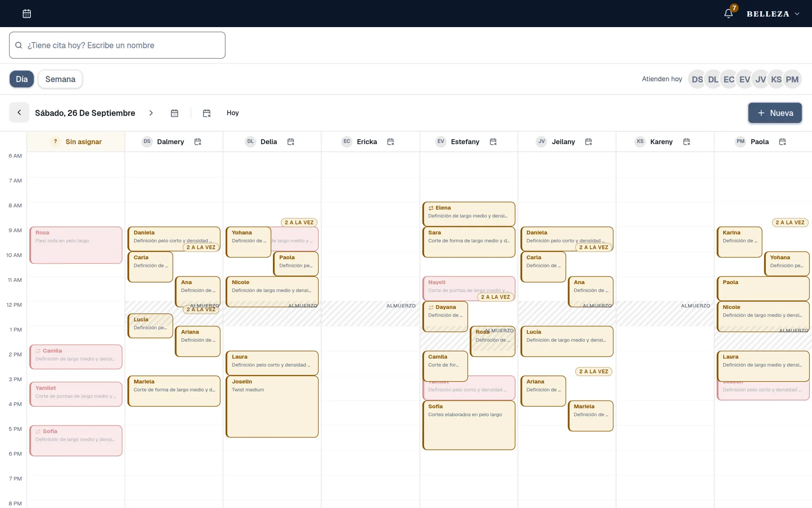Viewport: 812px width, 508px height.
Task: Open Sara's appointment under Estefany
Action: point(469,242)
